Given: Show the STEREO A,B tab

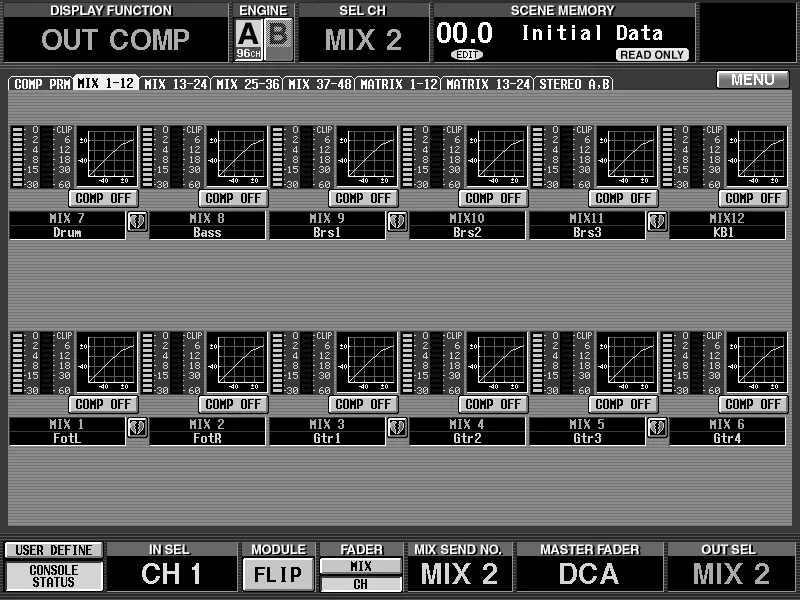Looking at the screenshot, I should point(574,84).
